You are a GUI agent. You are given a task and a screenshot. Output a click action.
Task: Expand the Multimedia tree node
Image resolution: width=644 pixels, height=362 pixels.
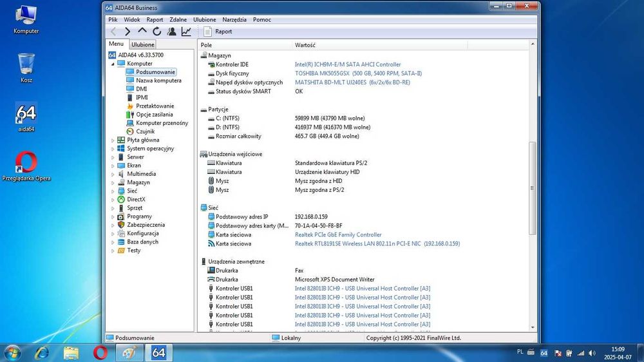tap(113, 174)
